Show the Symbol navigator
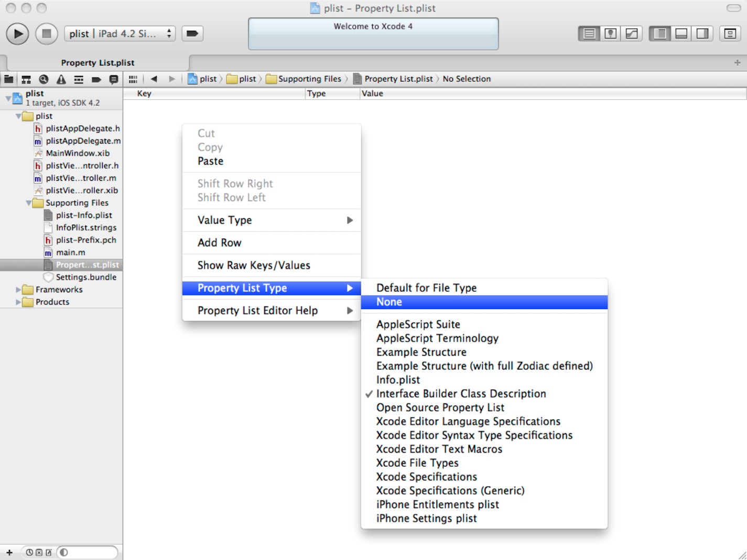 coord(26,79)
